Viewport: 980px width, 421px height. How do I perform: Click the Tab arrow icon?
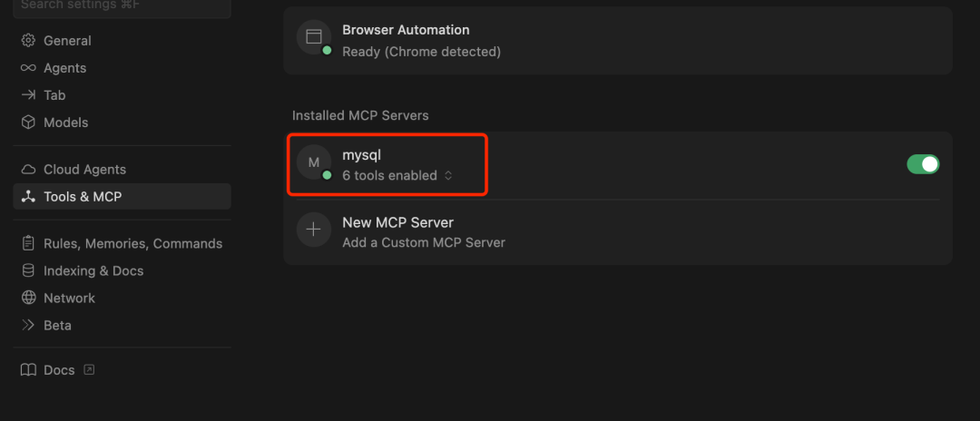pyautogui.click(x=28, y=95)
